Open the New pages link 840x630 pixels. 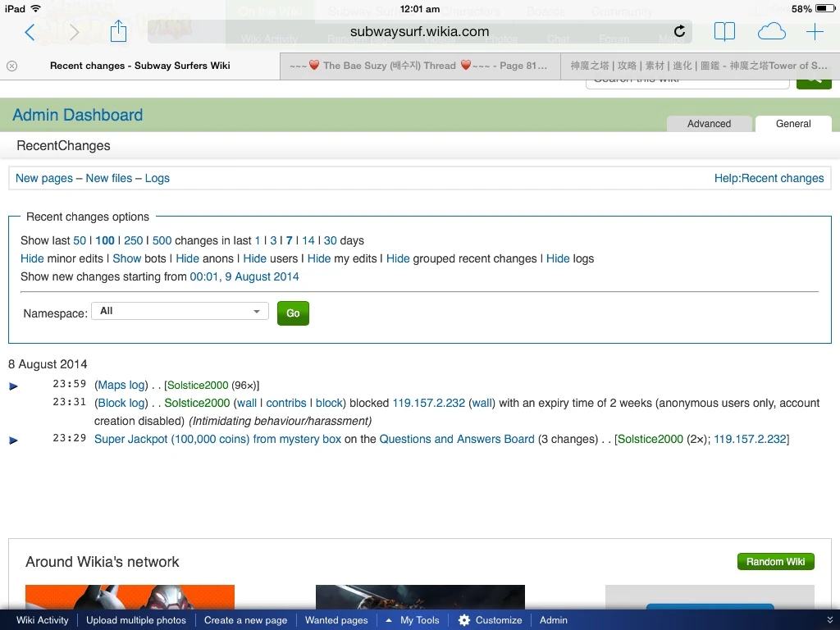point(44,178)
